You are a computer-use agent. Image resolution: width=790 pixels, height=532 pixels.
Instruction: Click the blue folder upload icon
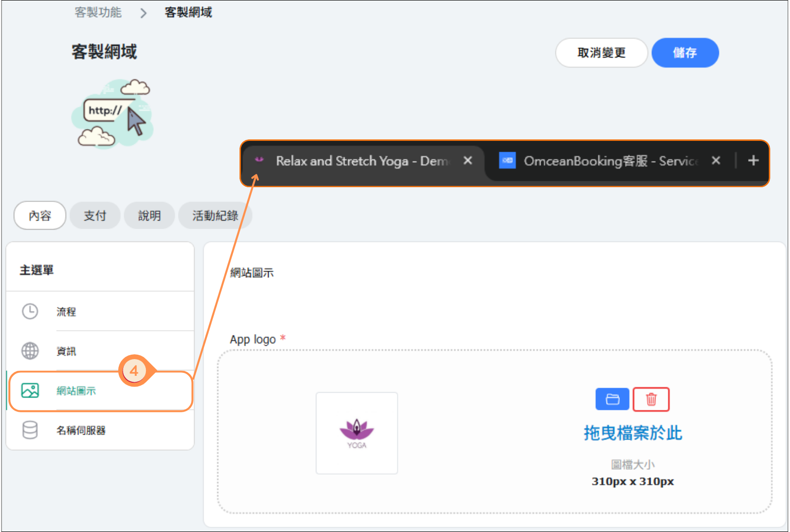612,399
